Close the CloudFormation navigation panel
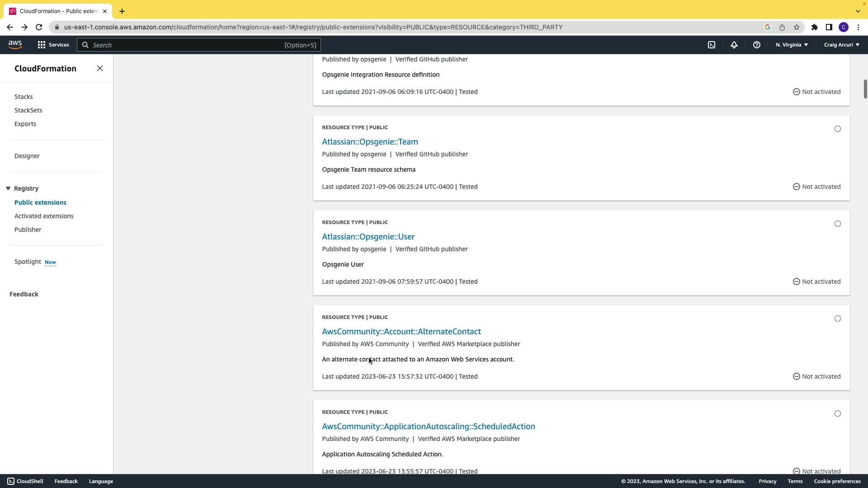868x488 pixels. 100,68
